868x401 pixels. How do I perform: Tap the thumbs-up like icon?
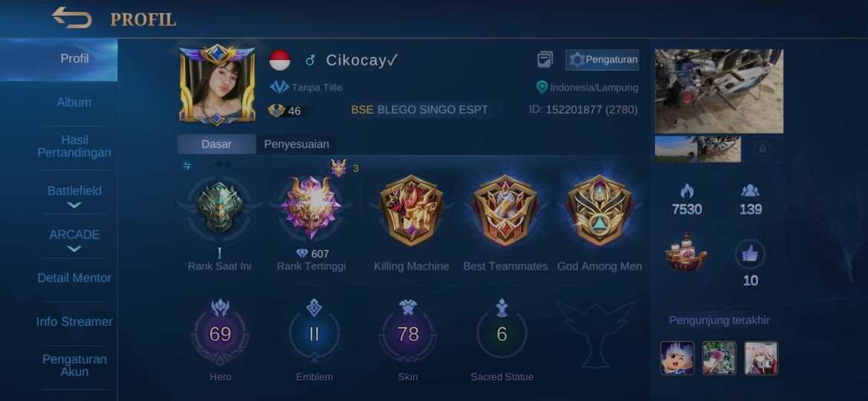(x=750, y=254)
